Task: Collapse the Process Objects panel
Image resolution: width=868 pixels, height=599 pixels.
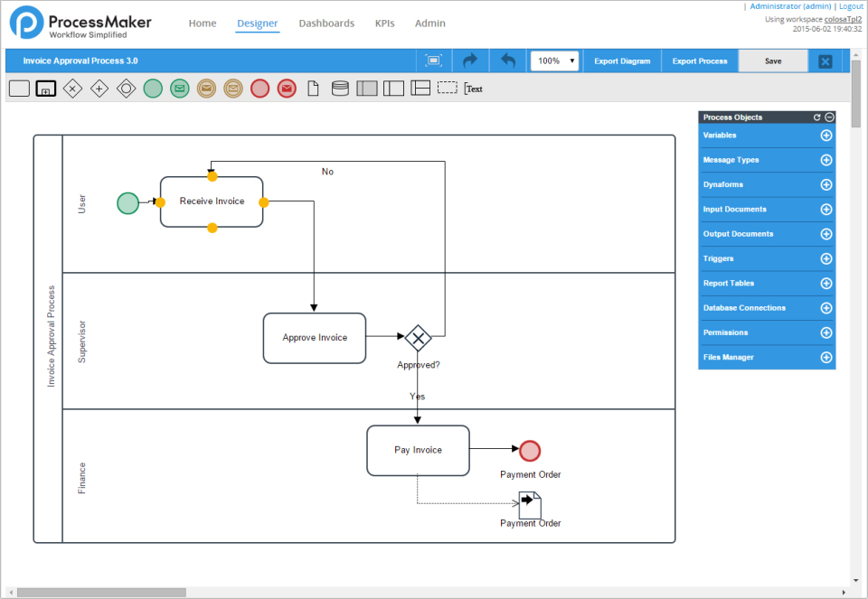Action: pyautogui.click(x=829, y=117)
